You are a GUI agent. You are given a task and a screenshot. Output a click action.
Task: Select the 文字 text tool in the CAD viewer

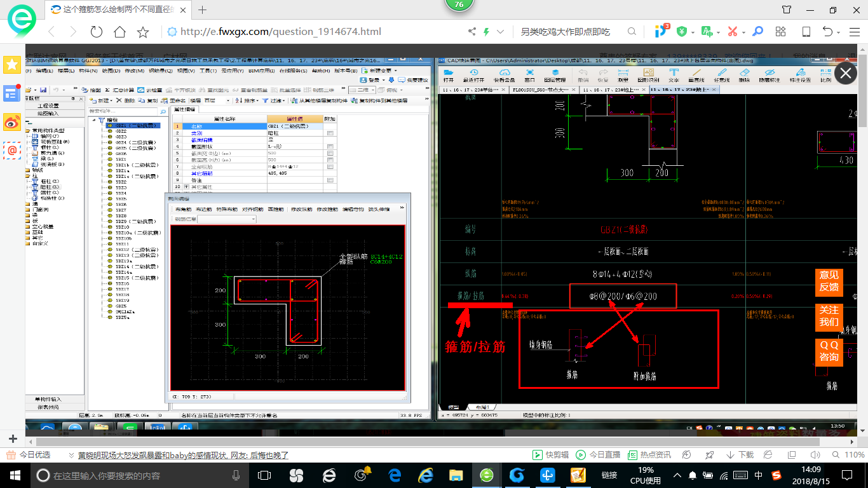(x=674, y=76)
